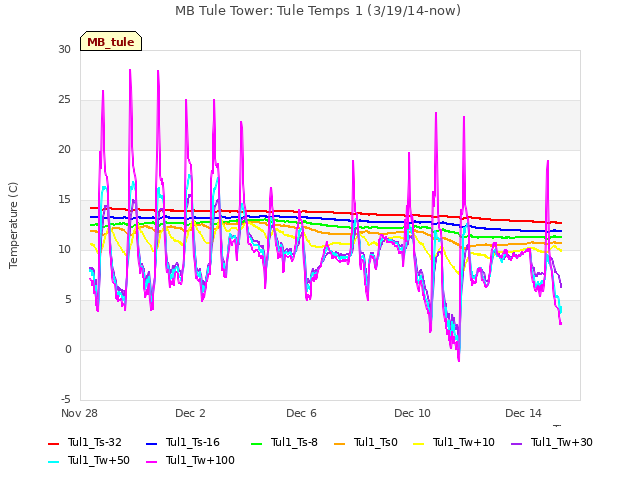640x480 pixels.
Task: Select the Tul1_Tw+10 legend label
Action: point(464,442)
